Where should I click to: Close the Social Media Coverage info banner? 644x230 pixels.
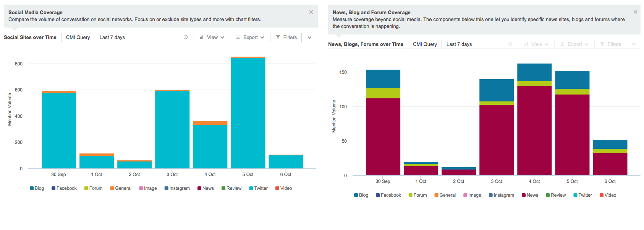pos(311,12)
